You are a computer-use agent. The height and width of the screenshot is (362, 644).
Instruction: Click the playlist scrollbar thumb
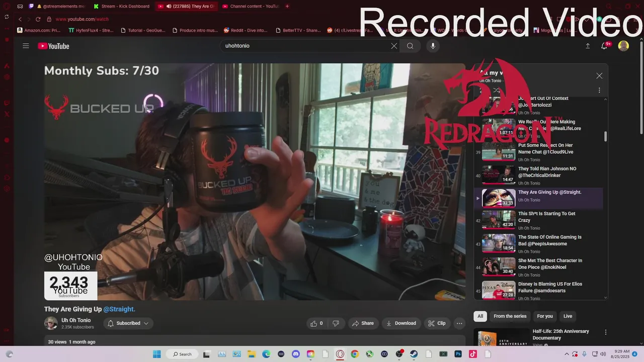605,136
